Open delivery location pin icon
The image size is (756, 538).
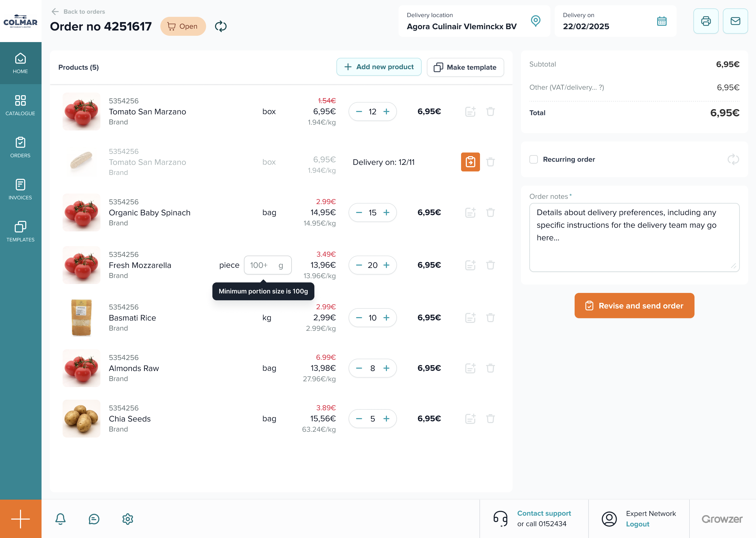[x=535, y=21]
